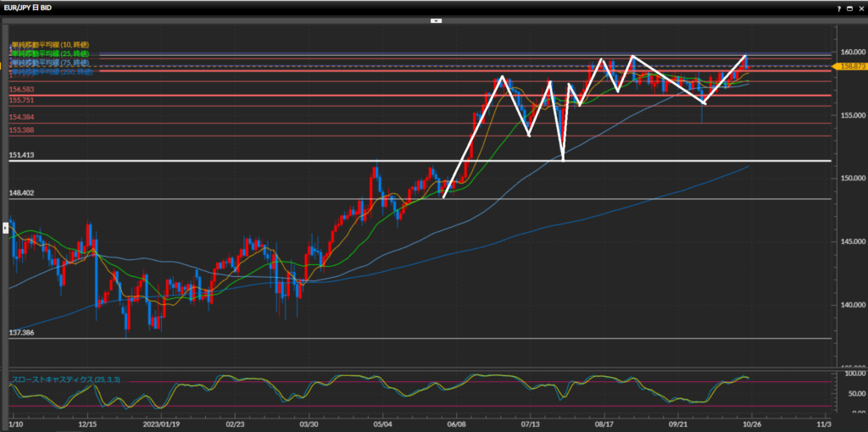Maximize the chart window
Image resolution: width=868 pixels, height=432 pixels.
(x=849, y=8)
